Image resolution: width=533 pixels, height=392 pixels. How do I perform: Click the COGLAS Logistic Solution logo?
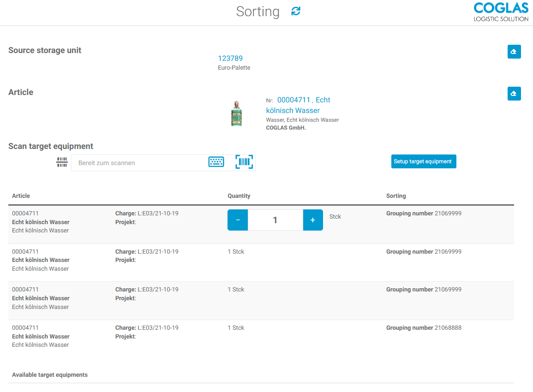click(501, 12)
